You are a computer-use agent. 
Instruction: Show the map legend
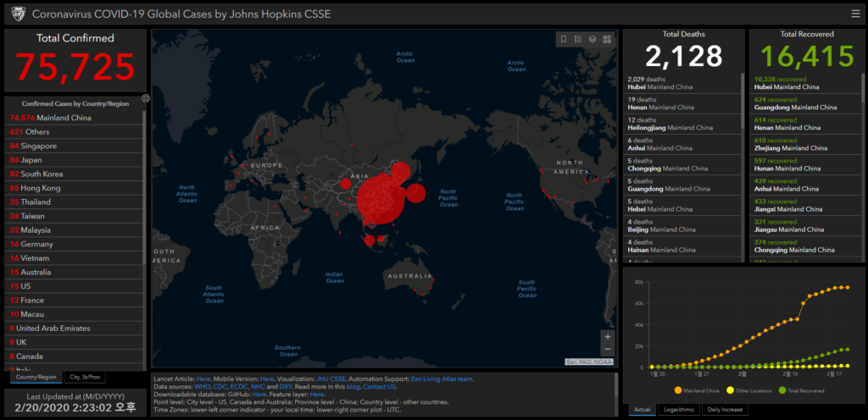coord(578,39)
